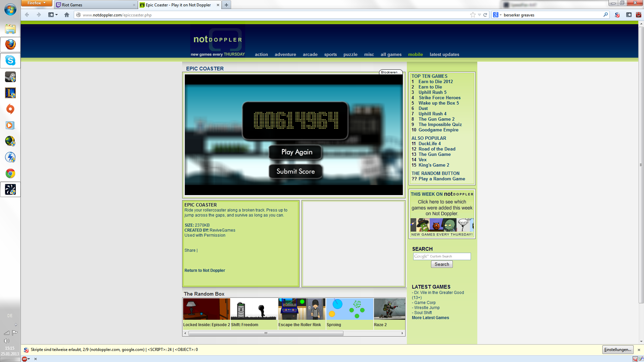This screenshot has height=362, width=644.
Task: Click the address bar URL field
Action: [x=272, y=15]
